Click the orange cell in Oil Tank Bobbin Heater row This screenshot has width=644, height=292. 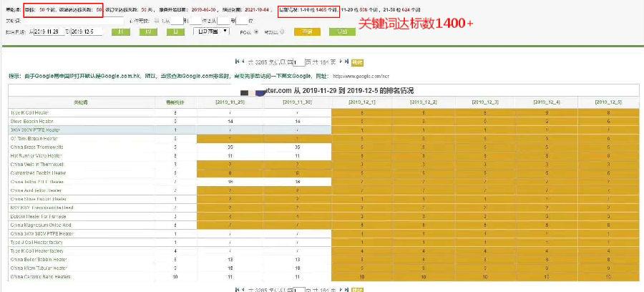[x=230, y=139]
